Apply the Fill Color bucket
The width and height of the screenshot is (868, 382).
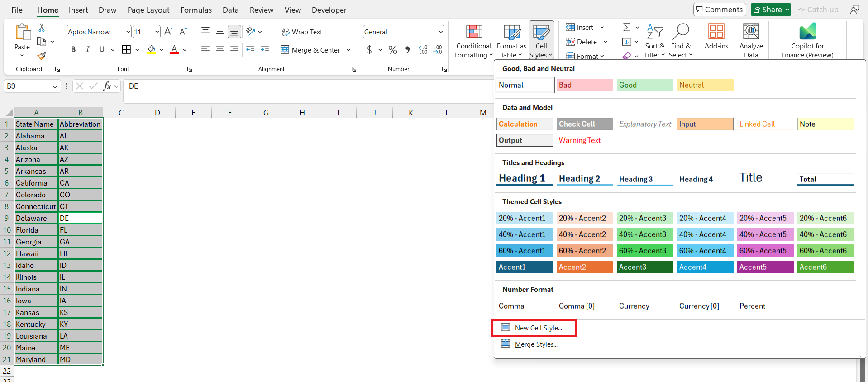pos(151,50)
